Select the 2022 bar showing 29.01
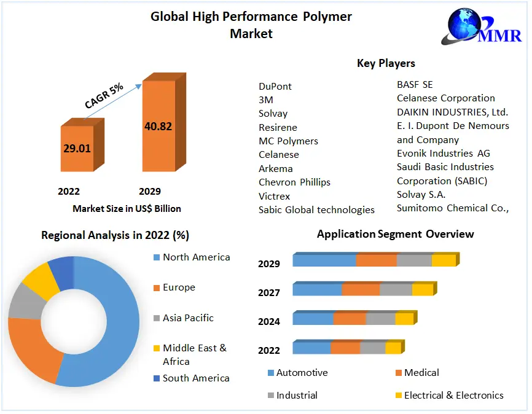Screen dimensions: 532x414 pos(76,149)
